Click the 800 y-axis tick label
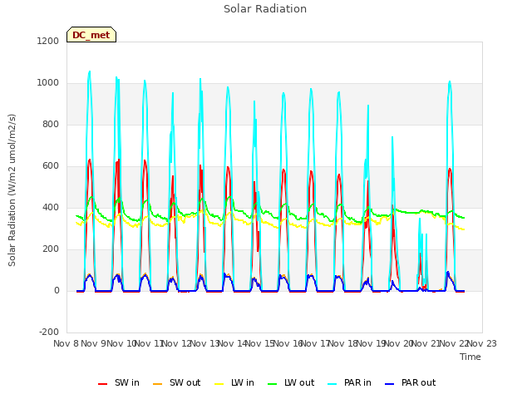This screenshot has height=399, width=532. [51, 124]
